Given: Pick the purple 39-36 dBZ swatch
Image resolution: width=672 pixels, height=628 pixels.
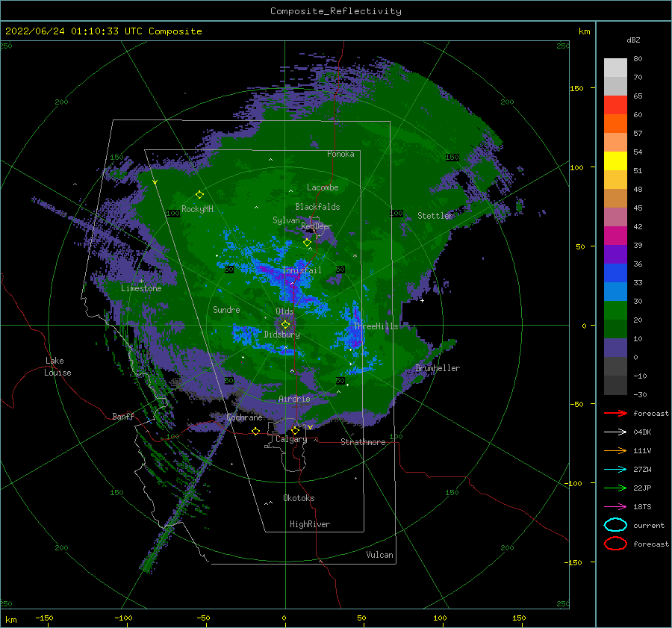Looking at the screenshot, I should [x=615, y=254].
